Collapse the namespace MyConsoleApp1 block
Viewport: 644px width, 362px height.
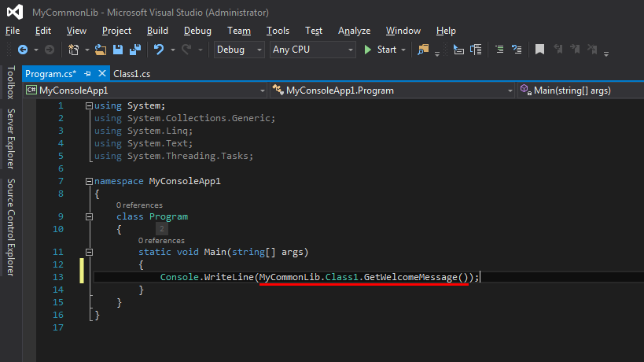tap(89, 181)
